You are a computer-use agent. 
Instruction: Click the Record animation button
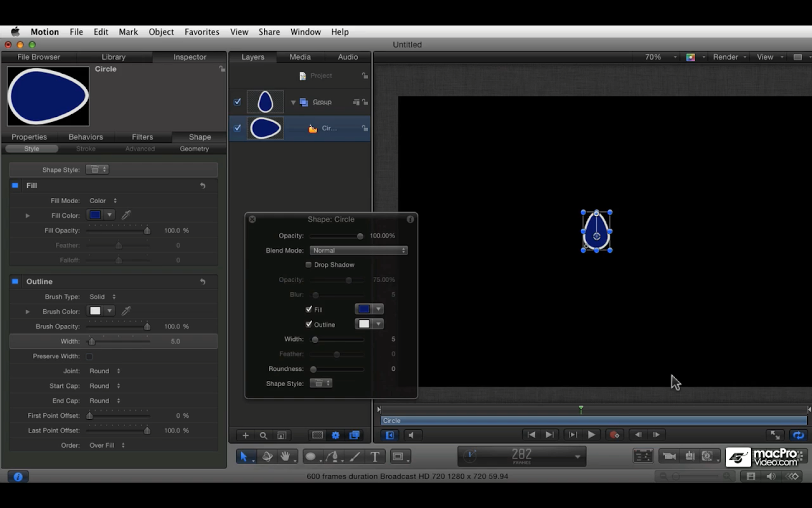614,435
